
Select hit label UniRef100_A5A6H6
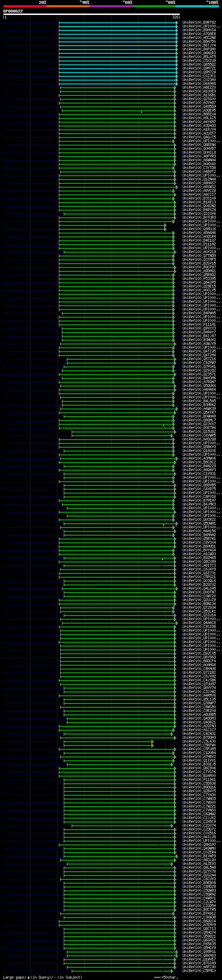tap(199, 233)
